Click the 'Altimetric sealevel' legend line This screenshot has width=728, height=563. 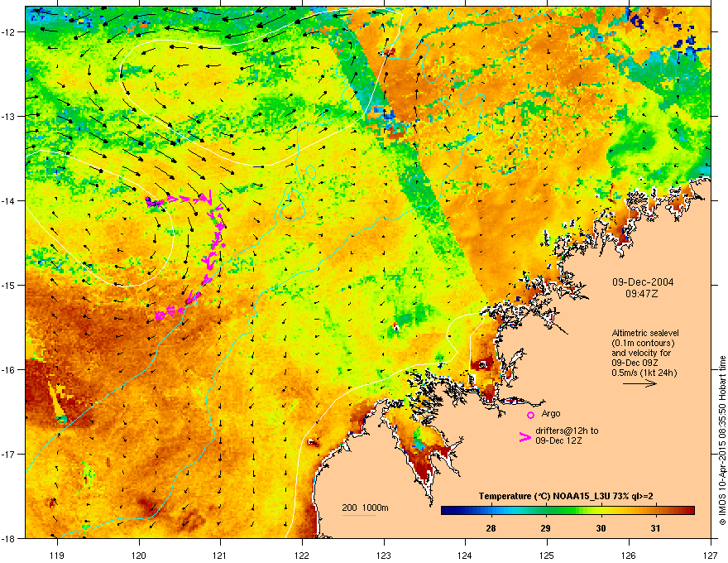coord(645,333)
